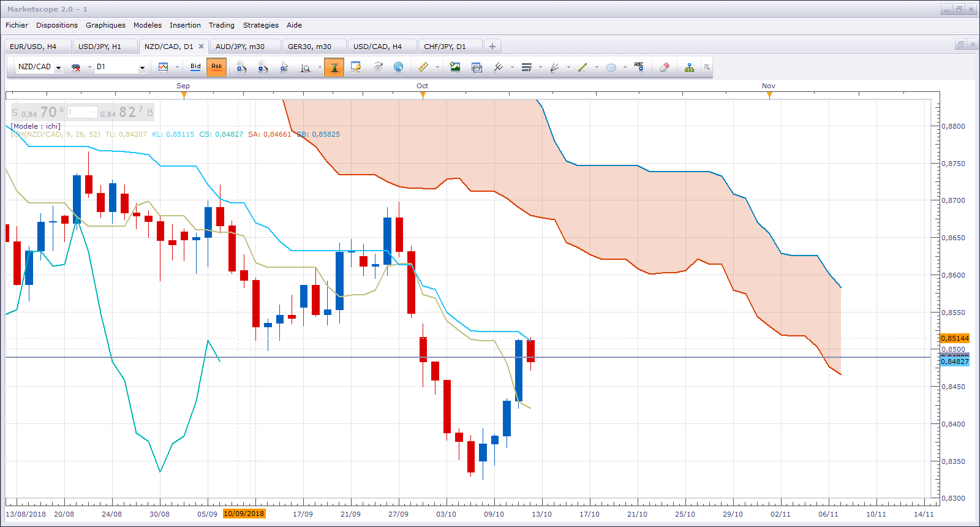This screenshot has height=527, width=980.
Task: Click the S sell price 0,84 70 box
Action: point(38,112)
